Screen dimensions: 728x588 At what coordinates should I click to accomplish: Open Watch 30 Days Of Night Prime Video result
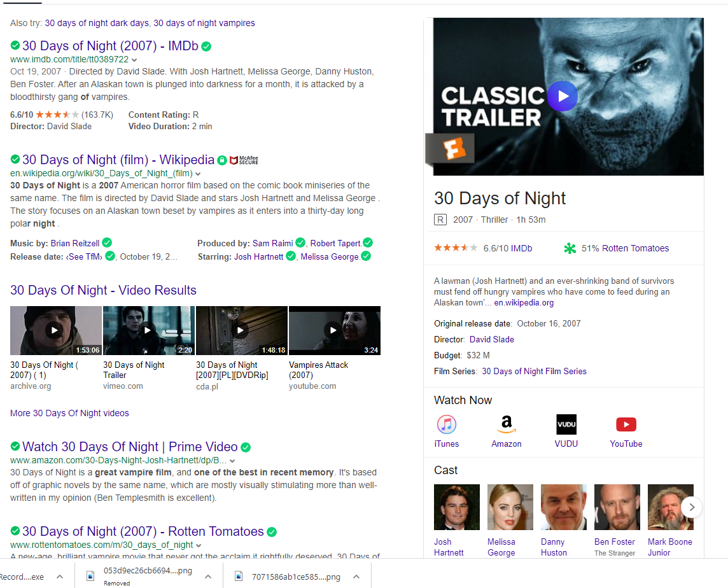tap(130, 447)
